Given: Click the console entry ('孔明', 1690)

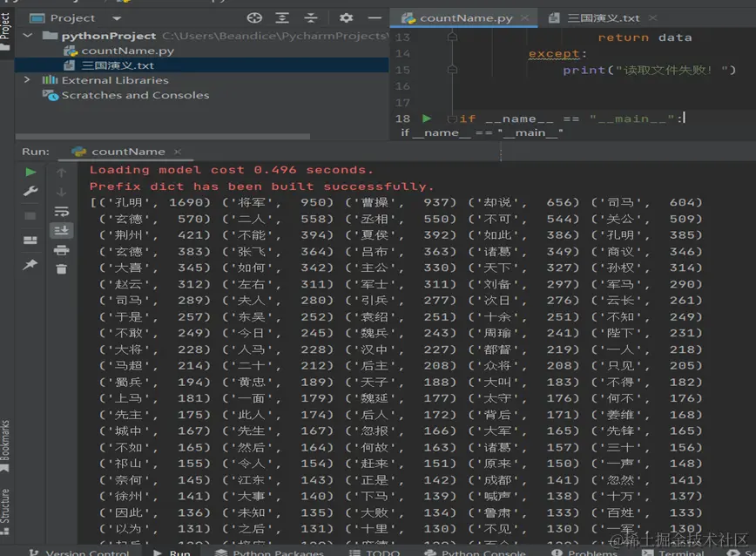Looking at the screenshot, I should click(x=155, y=202).
